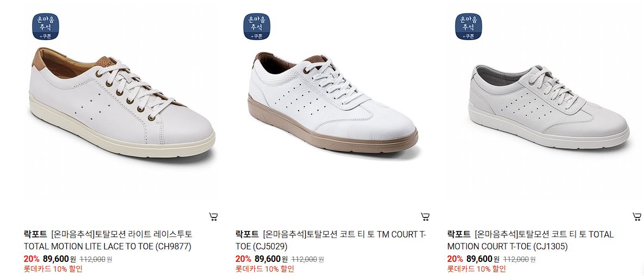Click 락포트 brand name on second product
Image resolution: width=644 pixels, height=276 pixels.
[247, 235]
